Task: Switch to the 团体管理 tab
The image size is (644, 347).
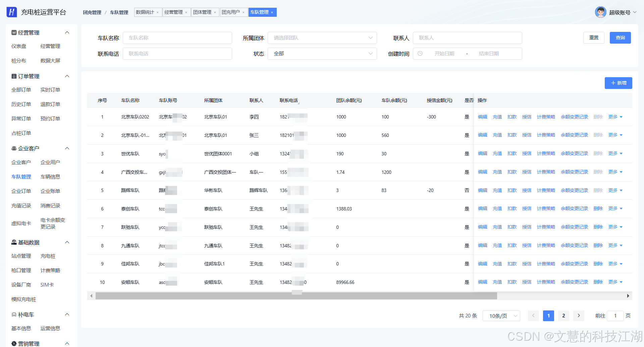Action: pyautogui.click(x=202, y=12)
